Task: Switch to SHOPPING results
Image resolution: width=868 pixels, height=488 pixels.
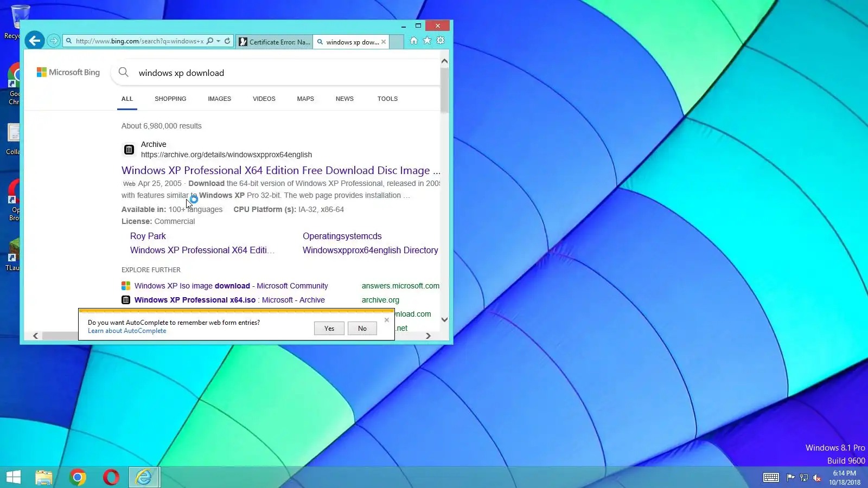Action: click(x=170, y=99)
